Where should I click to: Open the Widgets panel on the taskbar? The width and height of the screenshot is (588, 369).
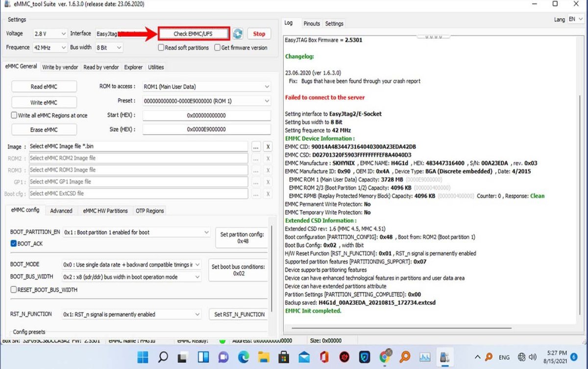click(203, 357)
